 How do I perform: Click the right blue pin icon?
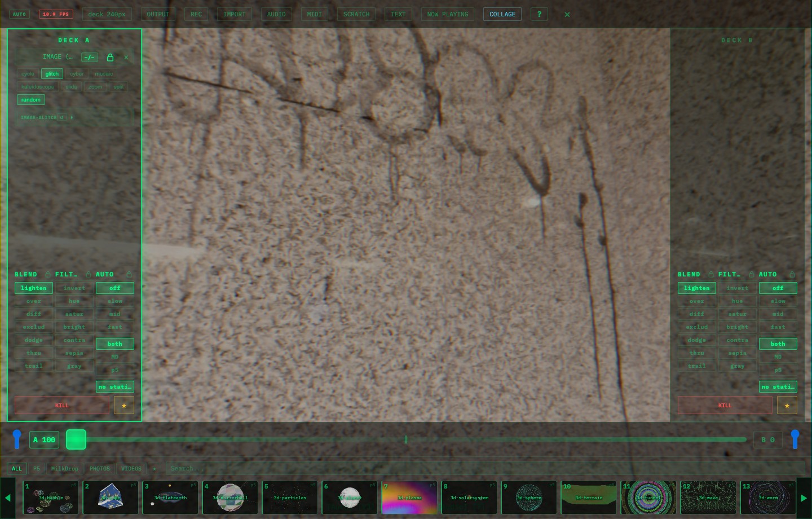[x=795, y=439]
